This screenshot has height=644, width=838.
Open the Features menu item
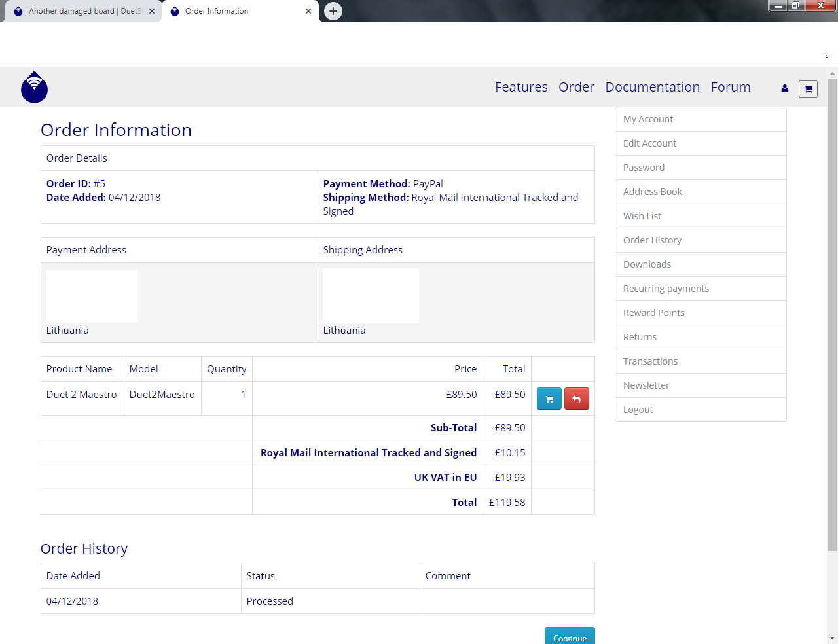tap(521, 87)
